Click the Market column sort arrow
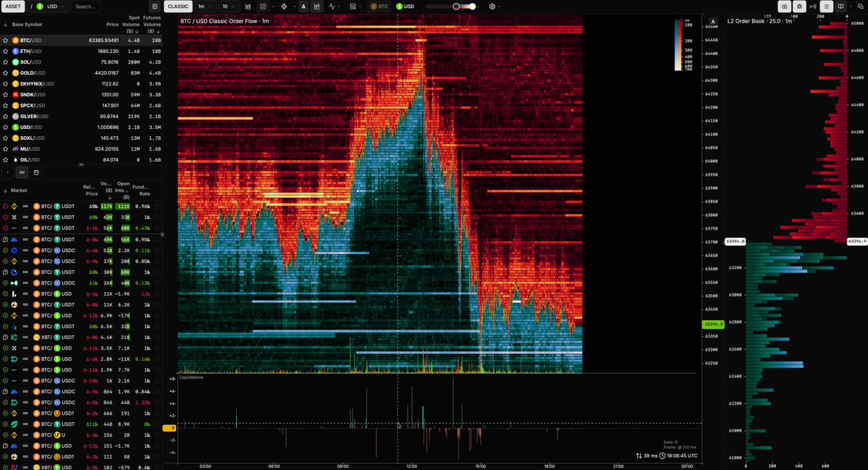 click(x=6, y=190)
